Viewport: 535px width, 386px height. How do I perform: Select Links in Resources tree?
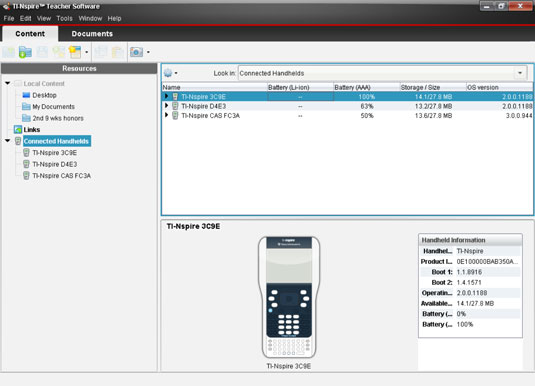tap(32, 130)
